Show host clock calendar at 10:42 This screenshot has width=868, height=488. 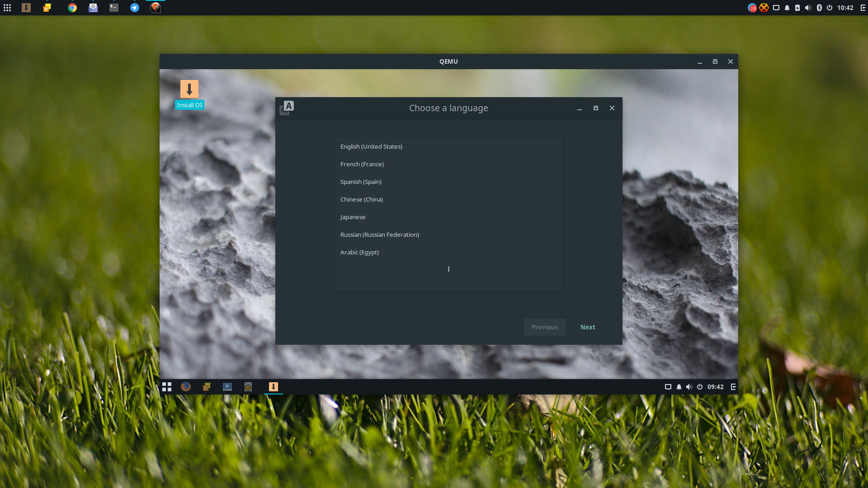(845, 8)
